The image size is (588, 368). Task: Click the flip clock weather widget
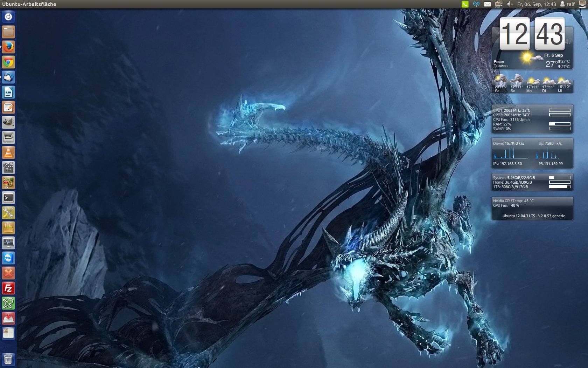click(x=532, y=43)
